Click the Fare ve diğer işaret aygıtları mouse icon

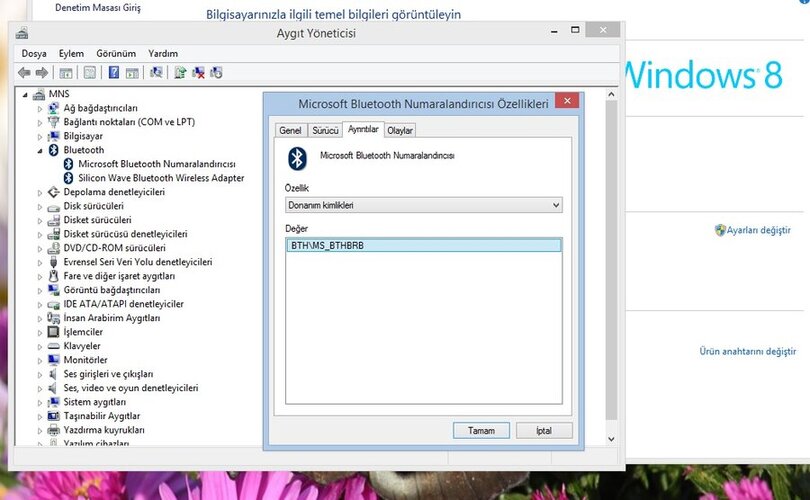(x=54, y=276)
